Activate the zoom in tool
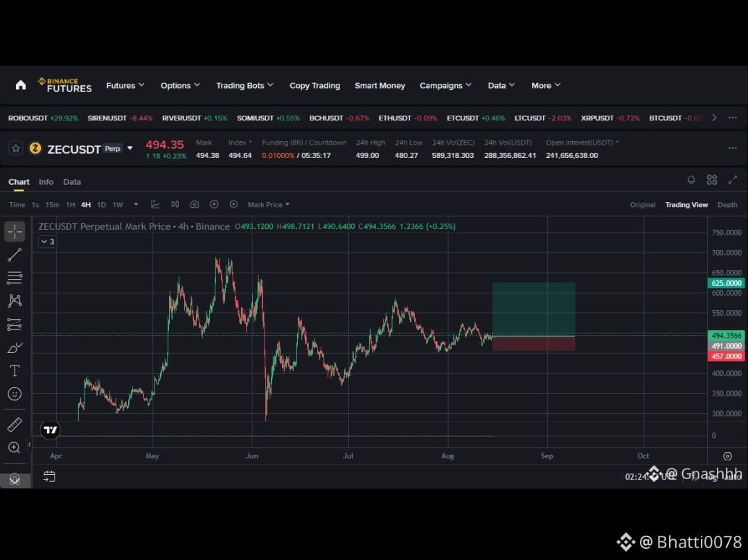Screen dimensions: 748x560 pos(15,448)
